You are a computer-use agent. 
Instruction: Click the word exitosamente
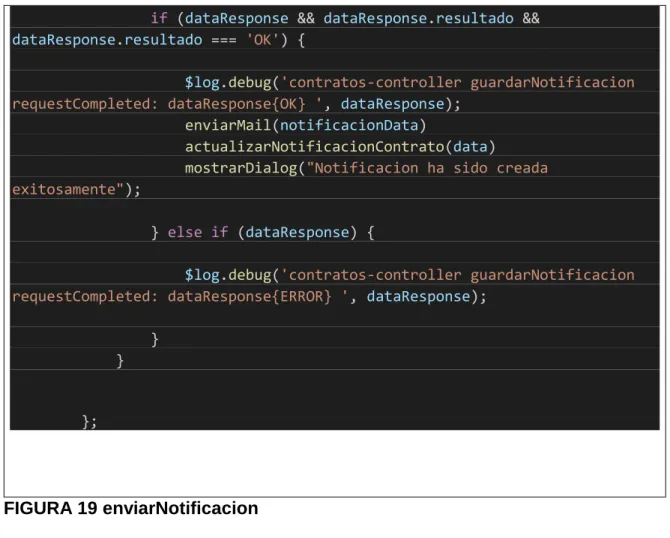(64, 189)
